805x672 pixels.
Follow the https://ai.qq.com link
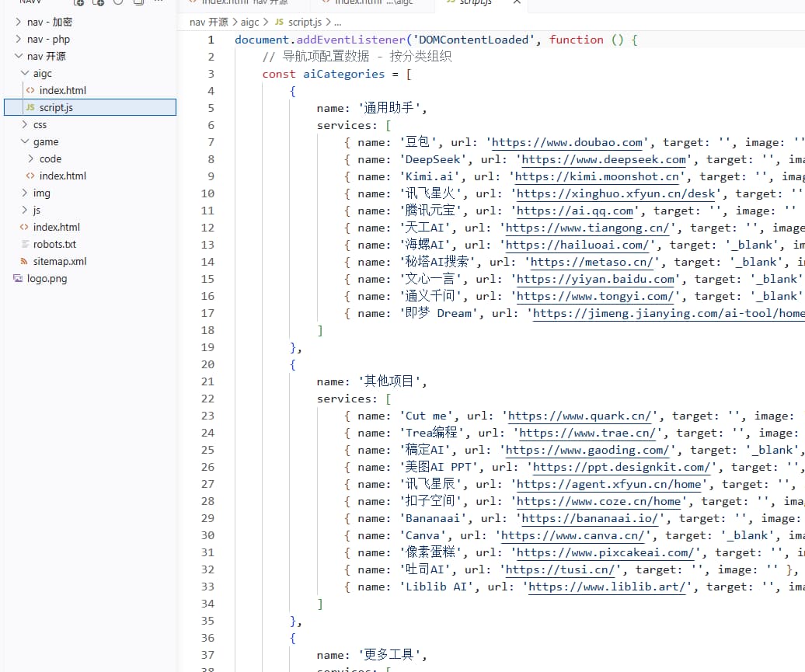(574, 211)
